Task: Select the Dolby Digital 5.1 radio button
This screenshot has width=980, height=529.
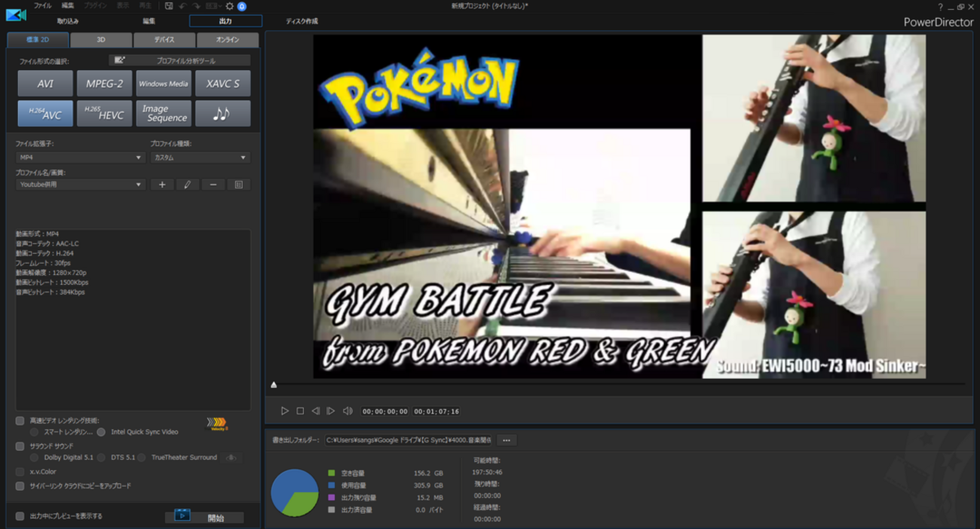Action: [33, 457]
